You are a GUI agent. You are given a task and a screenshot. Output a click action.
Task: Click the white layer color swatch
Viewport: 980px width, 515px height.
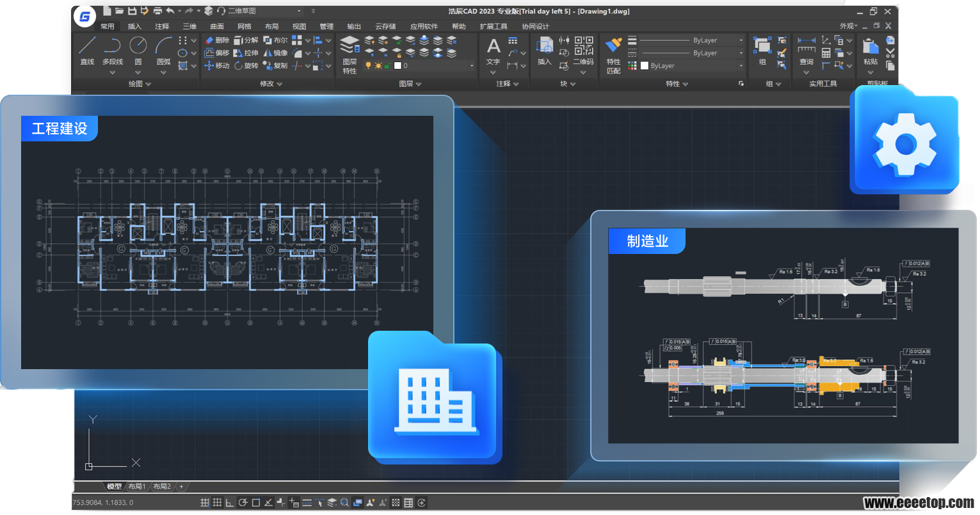[x=398, y=66]
